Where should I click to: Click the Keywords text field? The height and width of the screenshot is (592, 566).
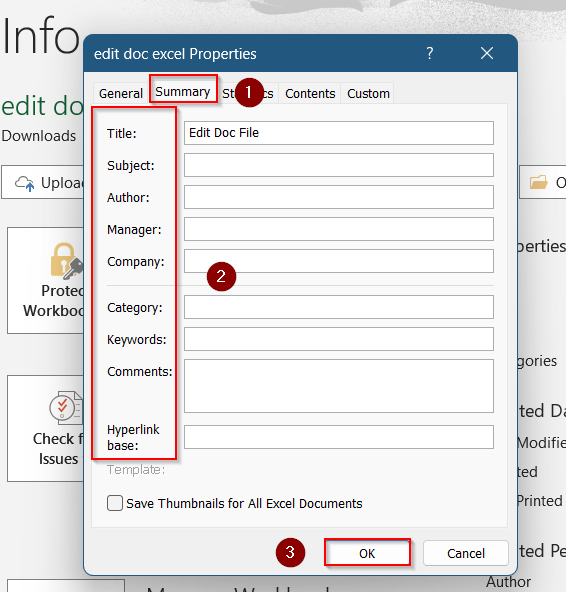[x=339, y=339]
